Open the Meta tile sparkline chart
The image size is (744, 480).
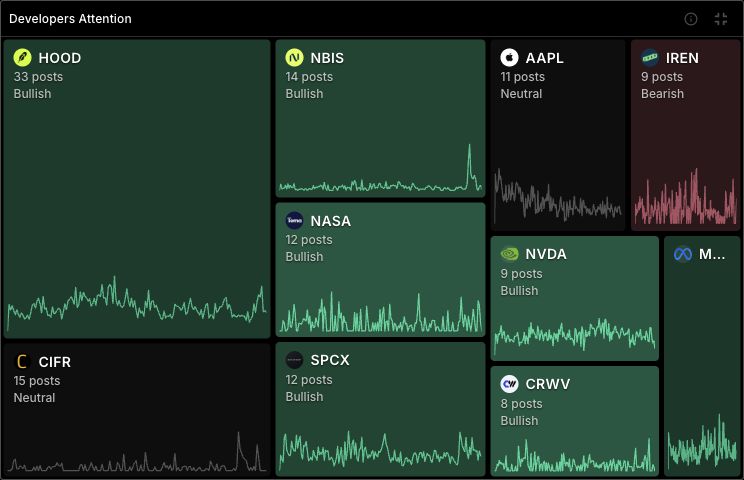click(702, 441)
